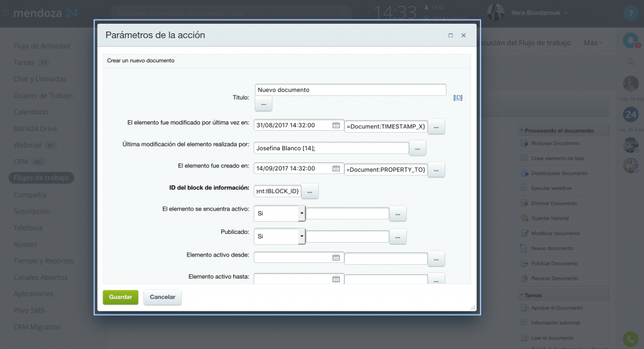
Task: Select Publicar Documento action
Action: [554, 263]
